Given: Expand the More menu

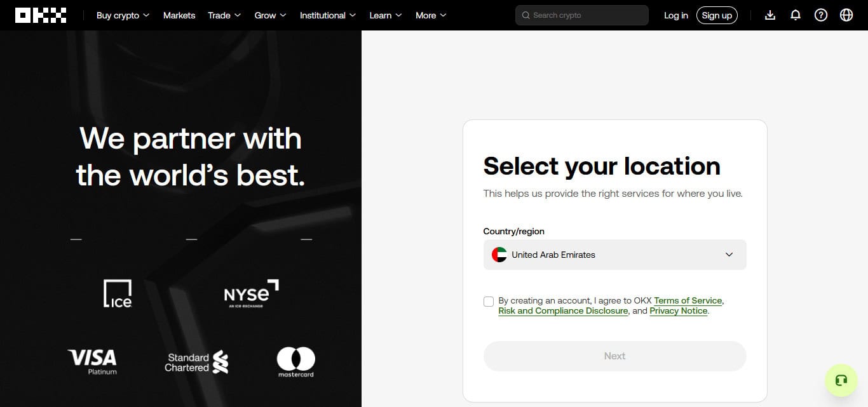Looking at the screenshot, I should coord(431,15).
